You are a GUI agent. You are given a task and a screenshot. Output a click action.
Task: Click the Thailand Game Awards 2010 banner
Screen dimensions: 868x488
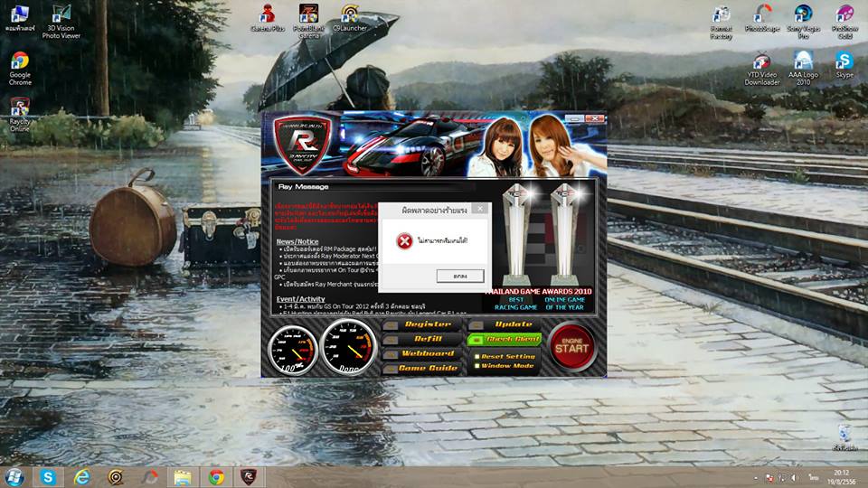point(539,291)
